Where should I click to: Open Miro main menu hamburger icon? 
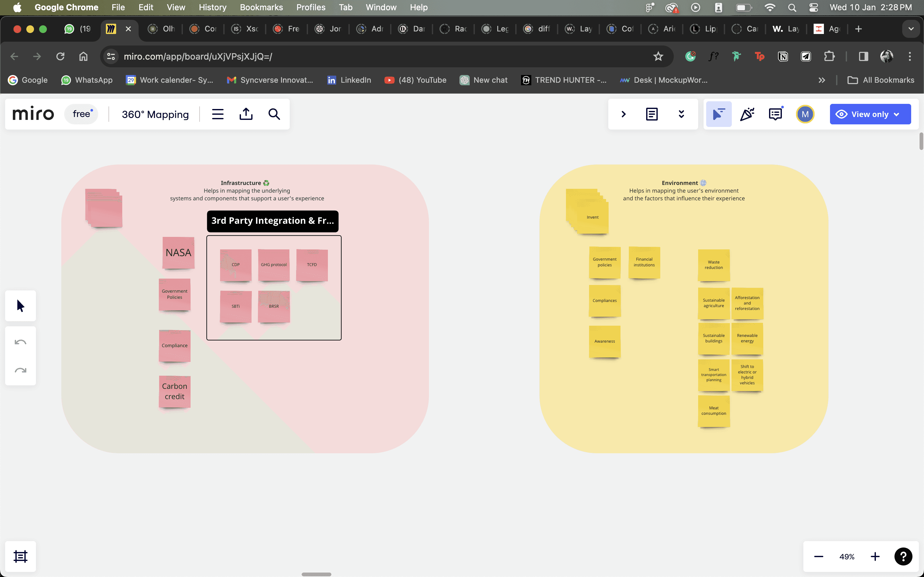218,114
